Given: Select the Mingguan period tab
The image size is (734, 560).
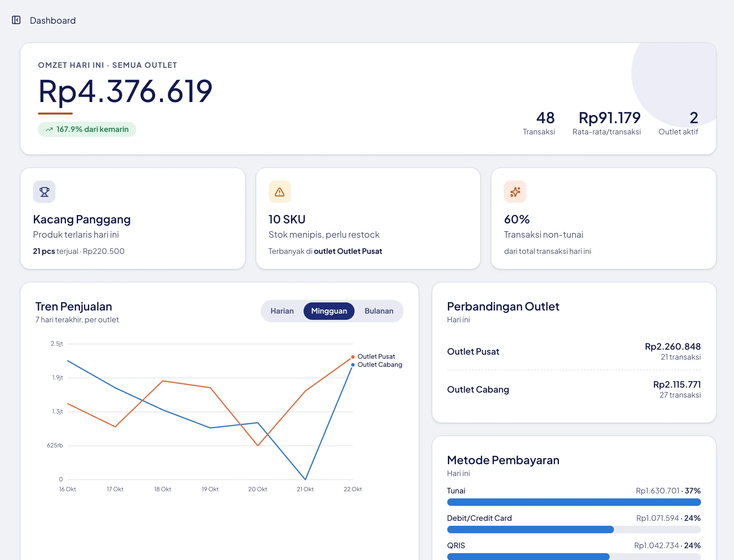Looking at the screenshot, I should (x=329, y=311).
